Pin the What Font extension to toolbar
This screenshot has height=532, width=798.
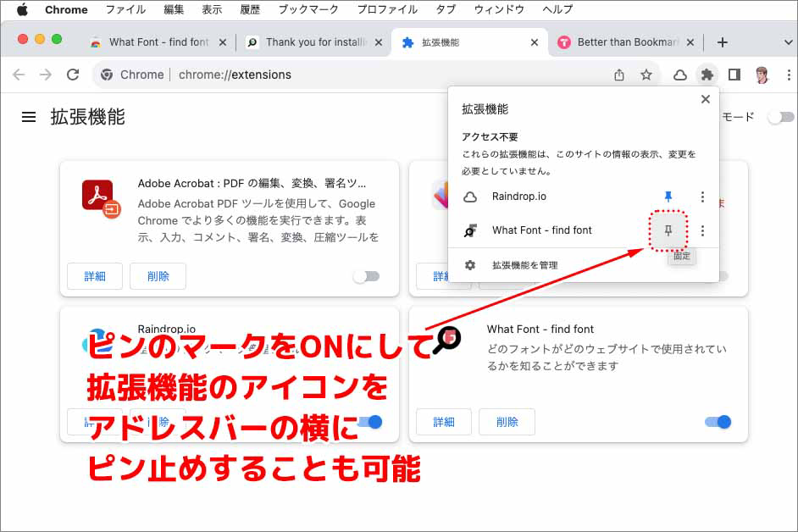point(668,230)
